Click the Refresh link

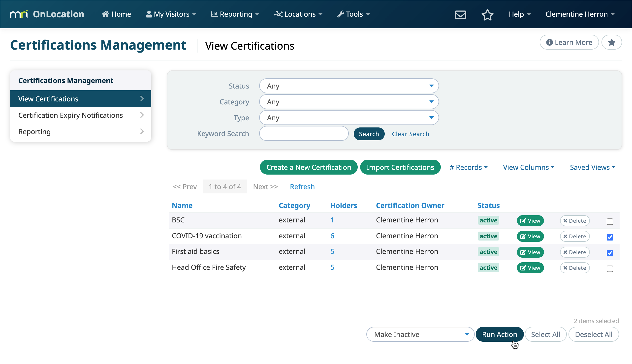[x=302, y=187]
